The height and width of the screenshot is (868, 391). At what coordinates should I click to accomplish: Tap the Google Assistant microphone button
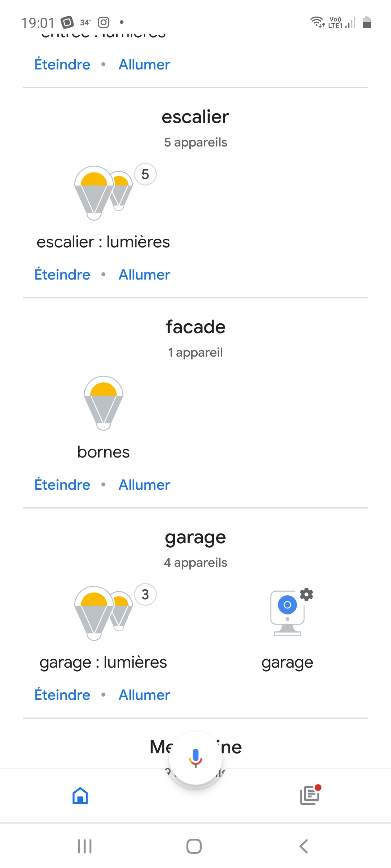coord(195,758)
